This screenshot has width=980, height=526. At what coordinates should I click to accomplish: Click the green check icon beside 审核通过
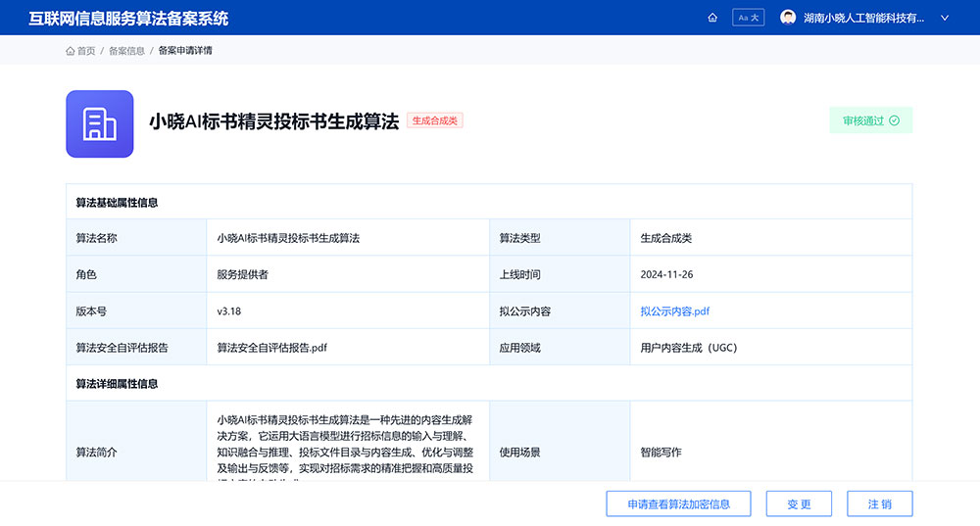tap(894, 121)
